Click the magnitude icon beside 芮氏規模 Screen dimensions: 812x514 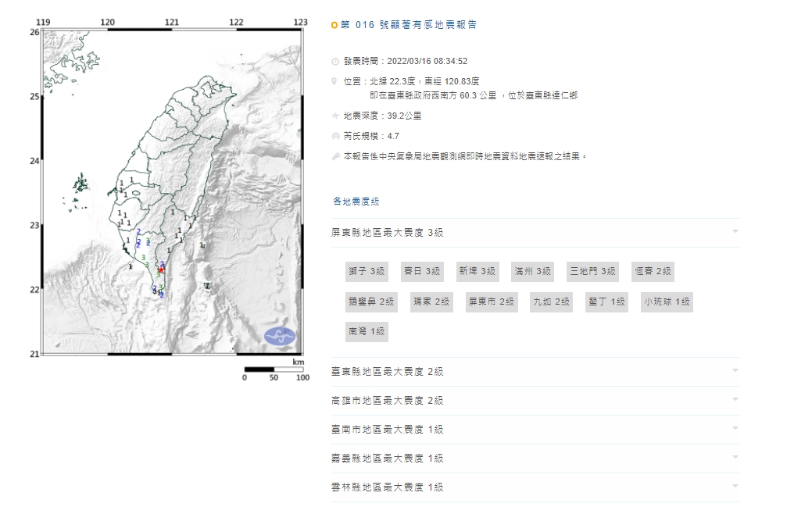click(335, 136)
